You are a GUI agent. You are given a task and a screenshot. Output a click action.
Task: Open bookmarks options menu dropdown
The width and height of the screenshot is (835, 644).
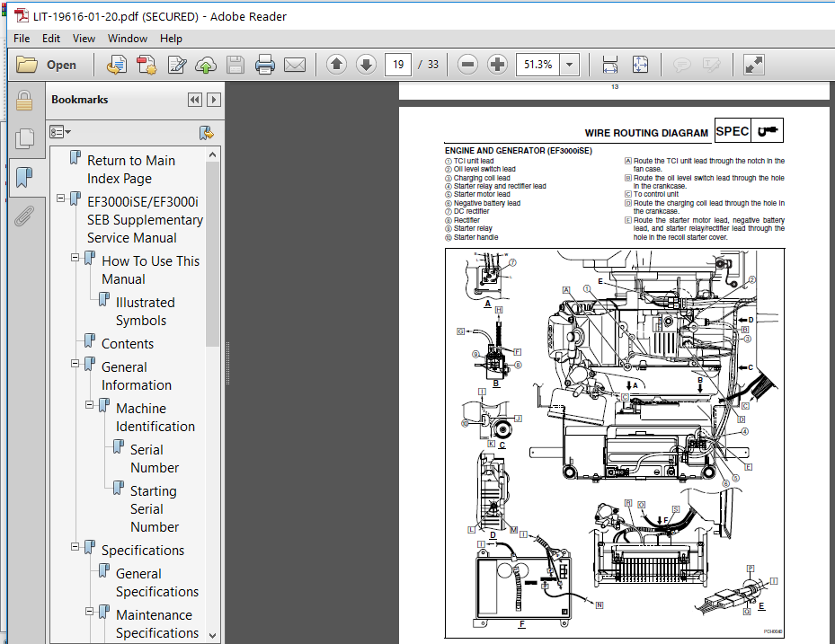point(59,131)
